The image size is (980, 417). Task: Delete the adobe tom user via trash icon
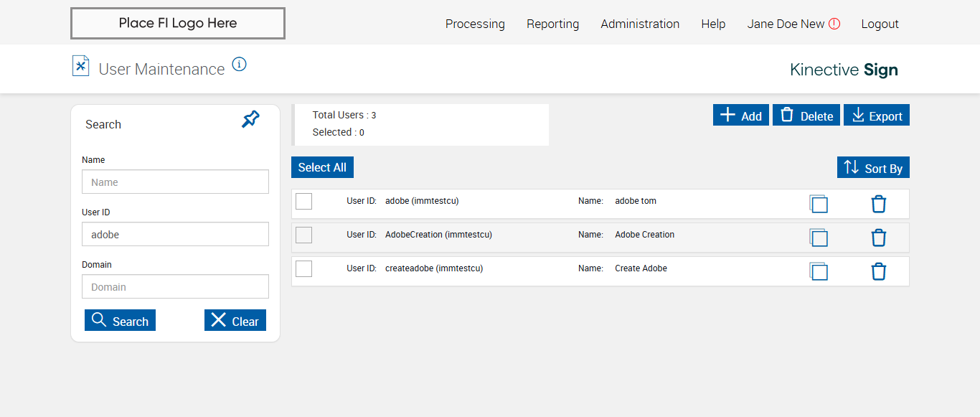[x=878, y=205]
